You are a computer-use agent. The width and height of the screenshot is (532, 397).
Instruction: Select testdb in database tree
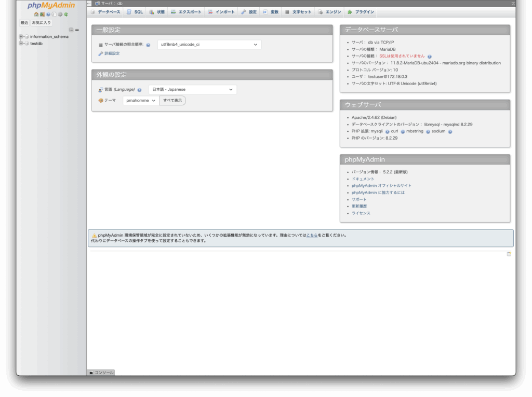(x=36, y=44)
